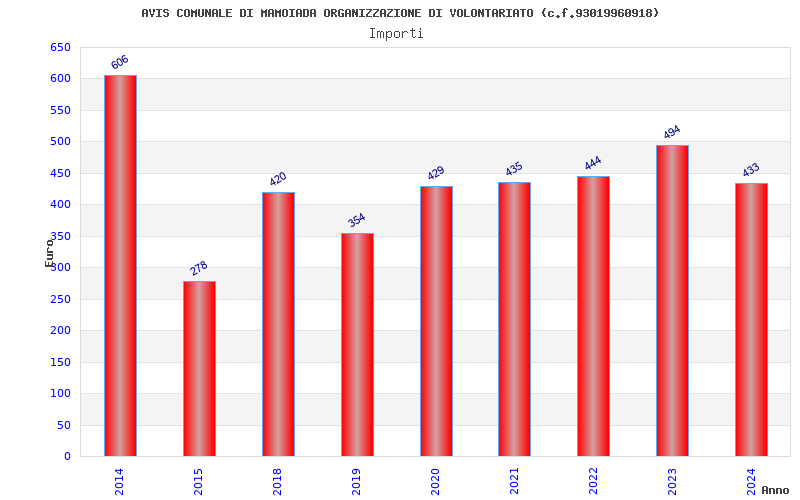Image resolution: width=800 pixels, height=500 pixels.
Task: Click x-axis year label 2015
Action: (198, 482)
